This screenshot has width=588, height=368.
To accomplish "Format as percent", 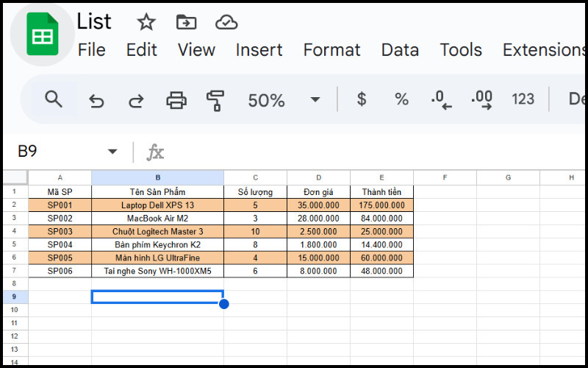I will click(401, 99).
